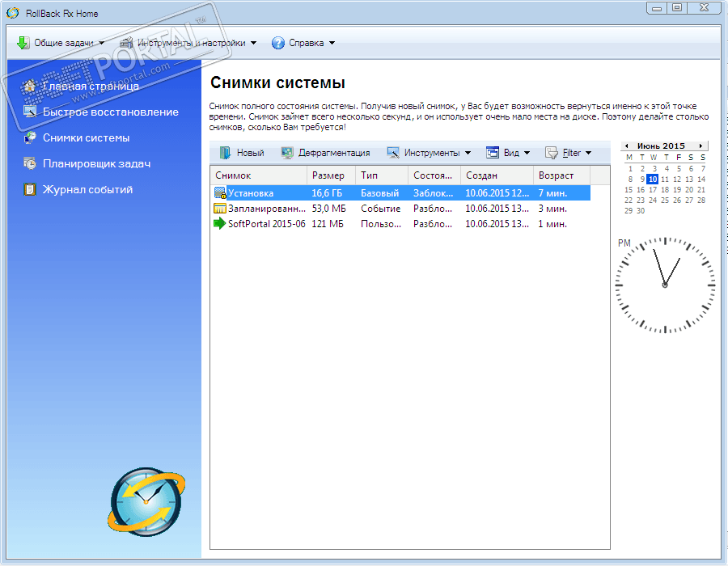Image resolution: width=728 pixels, height=566 pixels.
Task: Click the Инструменты icon in the snapshot toolbar
Action: 393,153
